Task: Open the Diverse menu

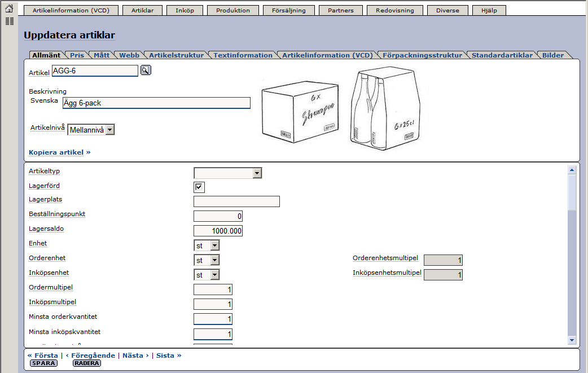Action: 447,11
